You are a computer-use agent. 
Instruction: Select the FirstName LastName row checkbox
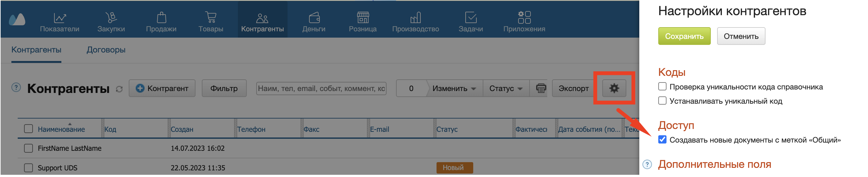click(x=29, y=149)
